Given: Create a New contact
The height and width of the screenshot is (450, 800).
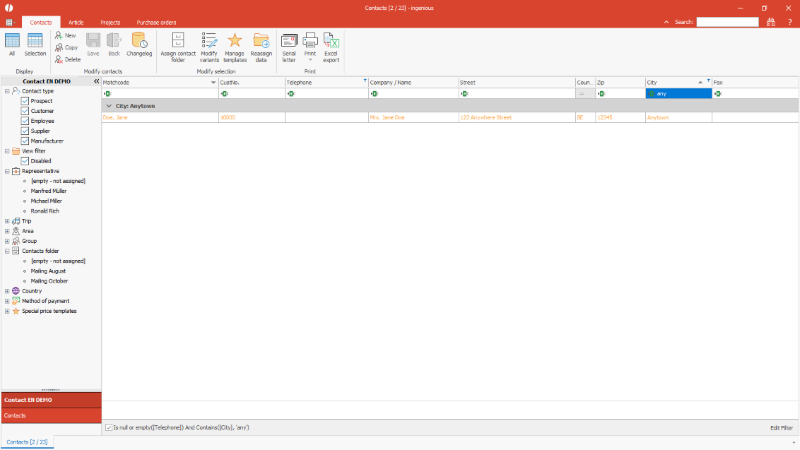Looking at the screenshot, I should (x=65, y=35).
